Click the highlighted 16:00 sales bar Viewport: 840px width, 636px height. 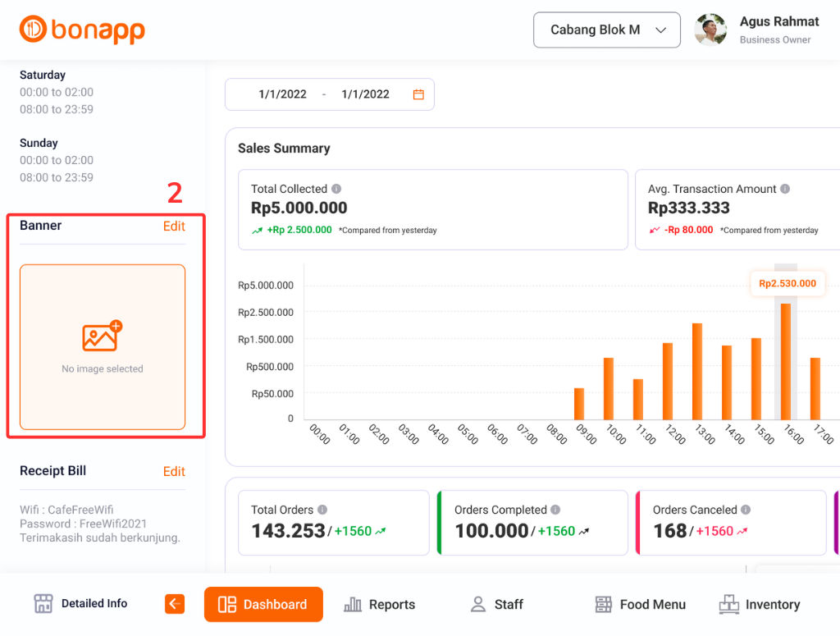pyautogui.click(x=785, y=362)
